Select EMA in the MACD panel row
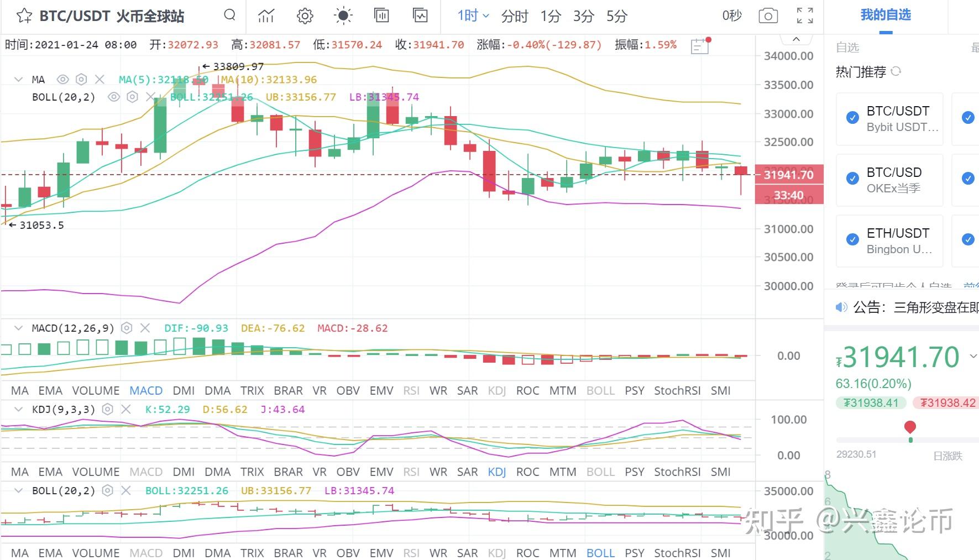 click(x=50, y=391)
